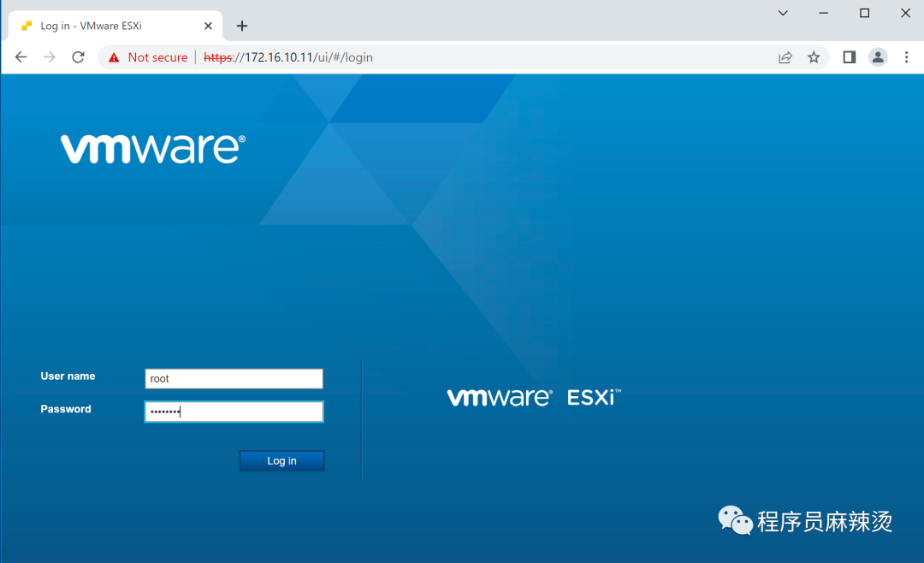Open the tab search chevron
The image size is (924, 563).
tap(783, 13)
